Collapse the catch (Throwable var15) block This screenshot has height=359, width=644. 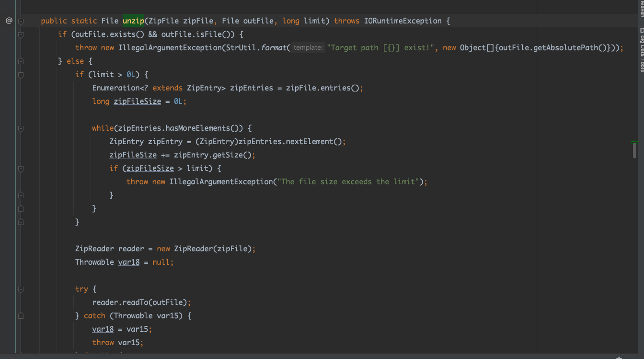point(21,316)
